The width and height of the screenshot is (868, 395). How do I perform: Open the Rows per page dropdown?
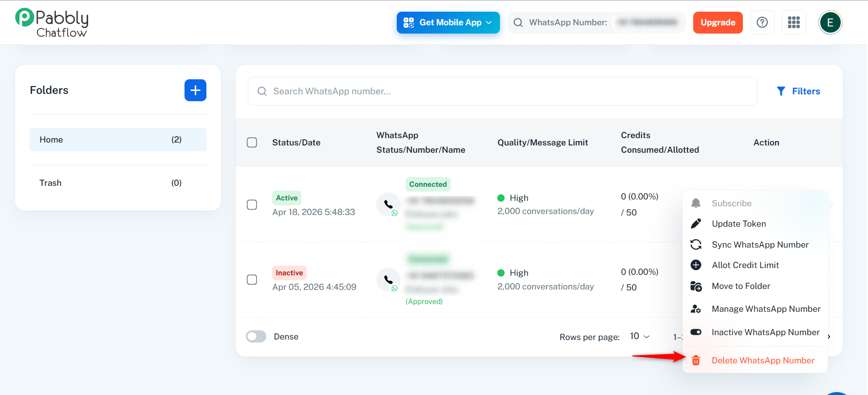pyautogui.click(x=640, y=336)
